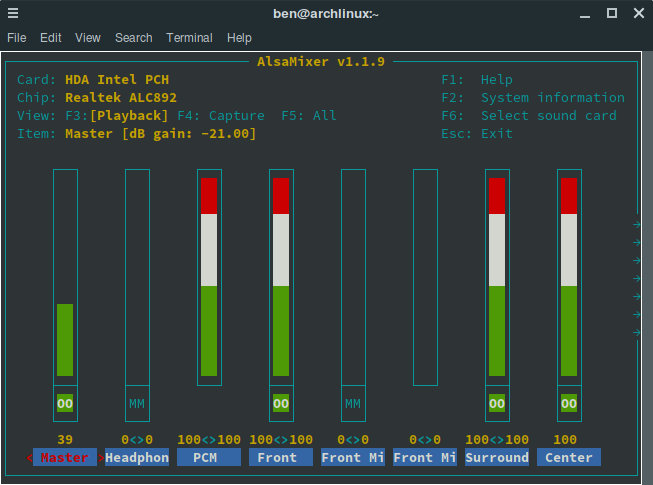Open the Help menu
This screenshot has height=485, width=653.
(239, 38)
